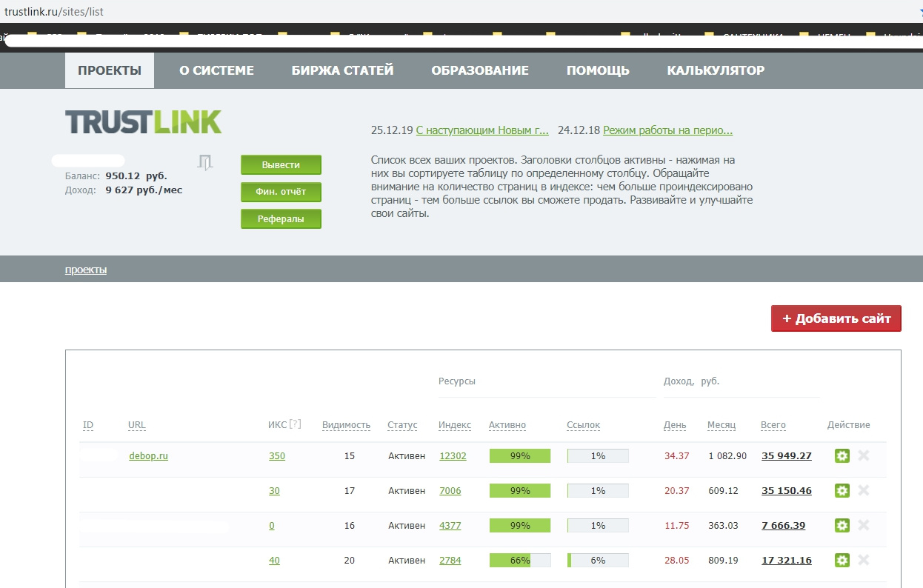Open total income 17 321.16

click(787, 561)
